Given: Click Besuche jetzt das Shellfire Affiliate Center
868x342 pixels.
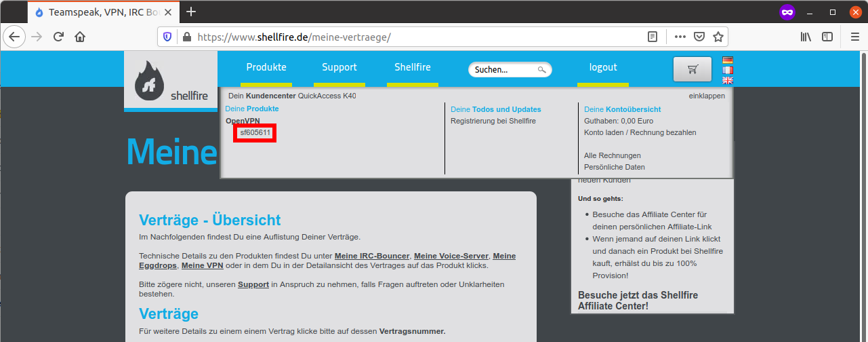Looking at the screenshot, I should pos(638,301).
